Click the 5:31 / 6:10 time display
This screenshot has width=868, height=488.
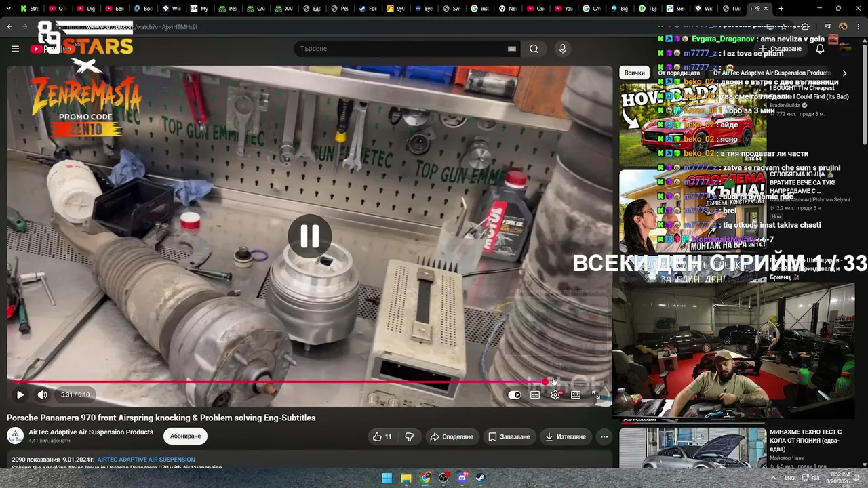(75, 394)
